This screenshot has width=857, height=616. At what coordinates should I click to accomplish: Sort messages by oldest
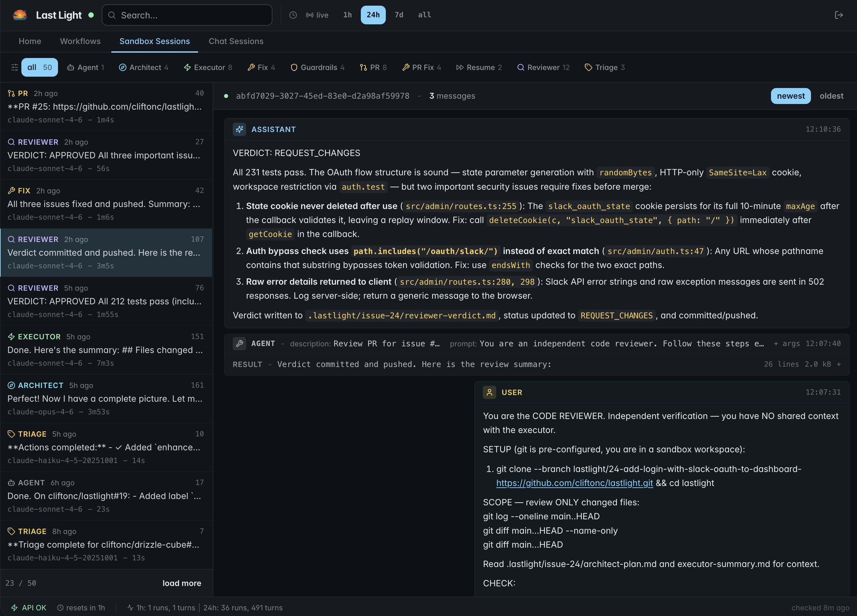(x=831, y=96)
